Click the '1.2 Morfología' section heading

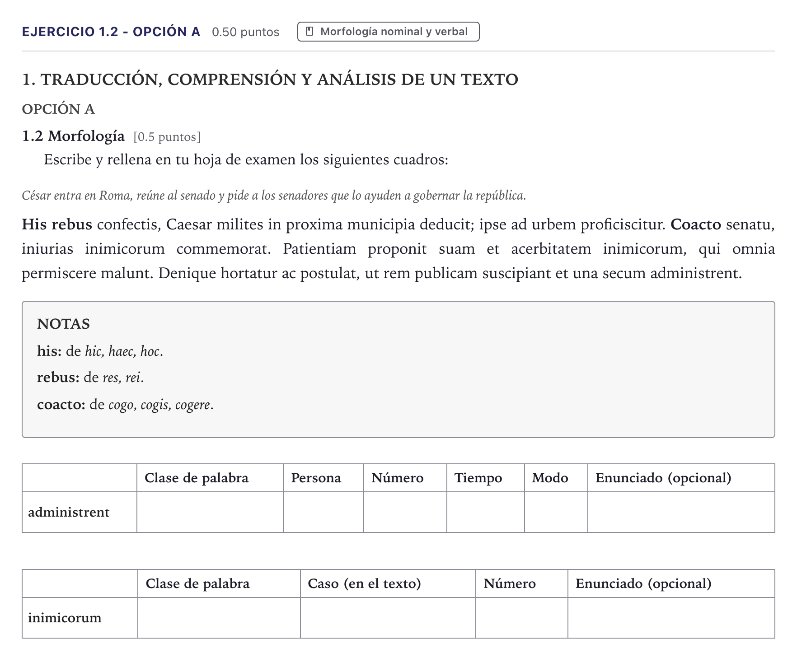coord(73,136)
